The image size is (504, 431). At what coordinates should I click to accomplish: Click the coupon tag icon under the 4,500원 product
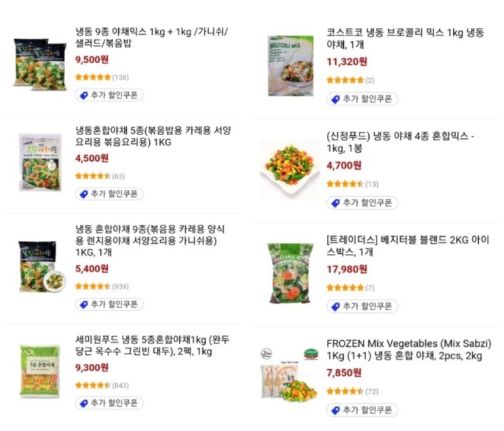coord(83,194)
